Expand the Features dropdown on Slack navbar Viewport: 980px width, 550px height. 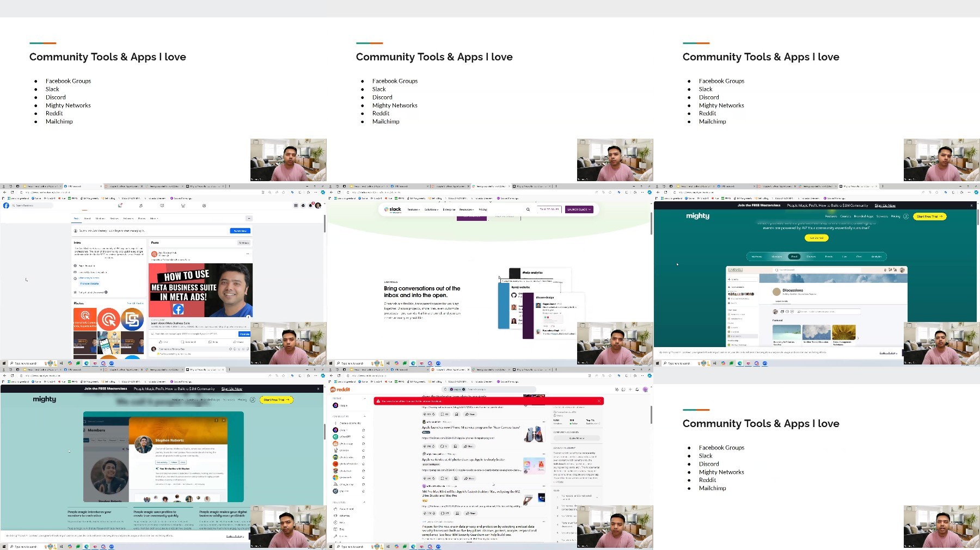(414, 209)
